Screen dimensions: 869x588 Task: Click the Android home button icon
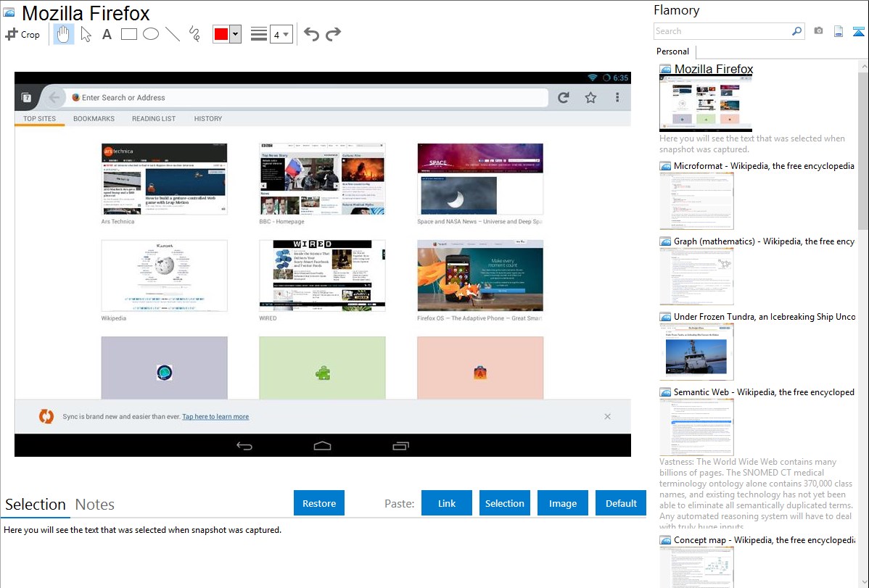click(322, 446)
